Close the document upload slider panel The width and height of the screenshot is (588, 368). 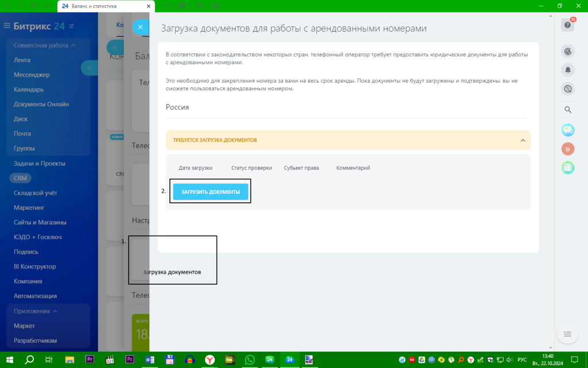tap(141, 27)
